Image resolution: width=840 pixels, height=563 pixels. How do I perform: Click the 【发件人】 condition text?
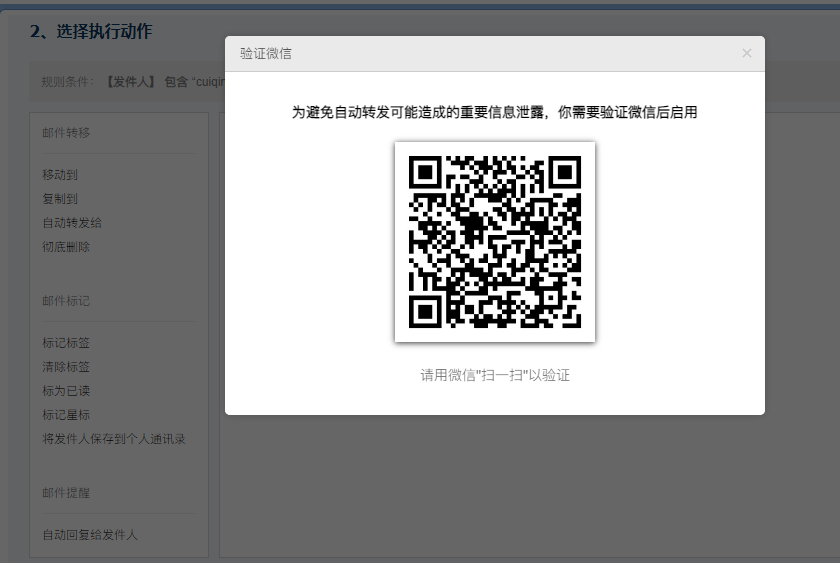tap(129, 82)
